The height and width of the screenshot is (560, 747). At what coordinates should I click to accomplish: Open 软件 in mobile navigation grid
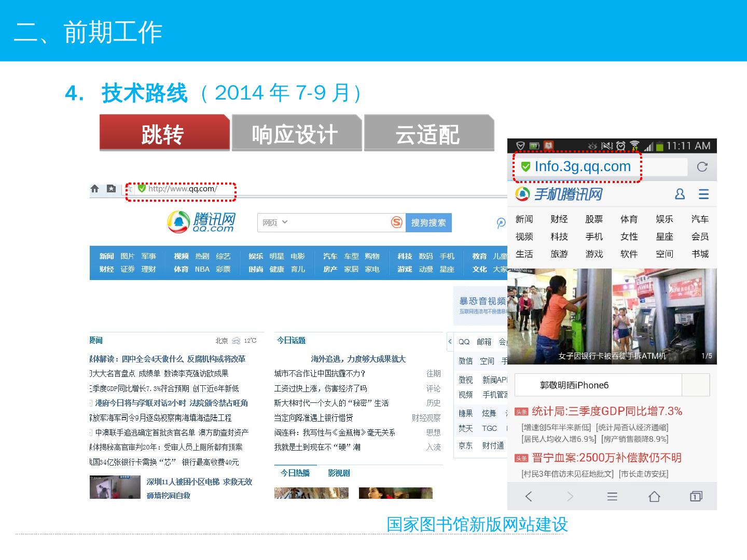pos(629,254)
